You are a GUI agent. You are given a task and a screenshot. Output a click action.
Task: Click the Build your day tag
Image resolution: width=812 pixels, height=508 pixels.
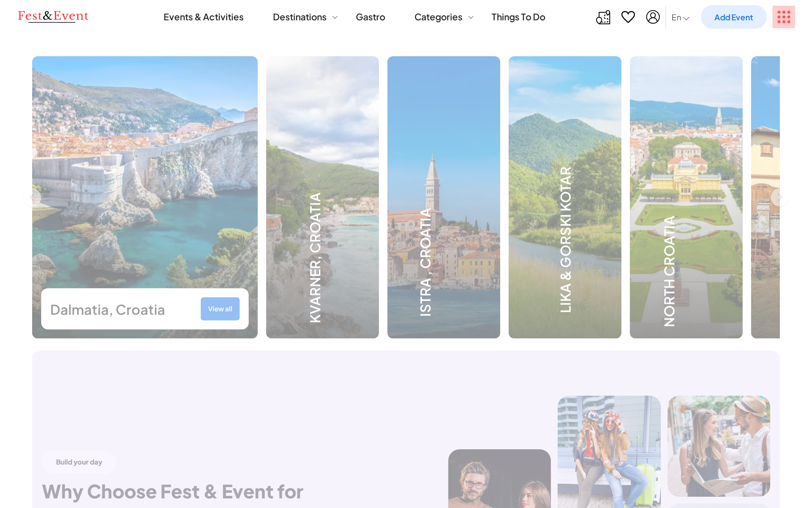pos(79,462)
